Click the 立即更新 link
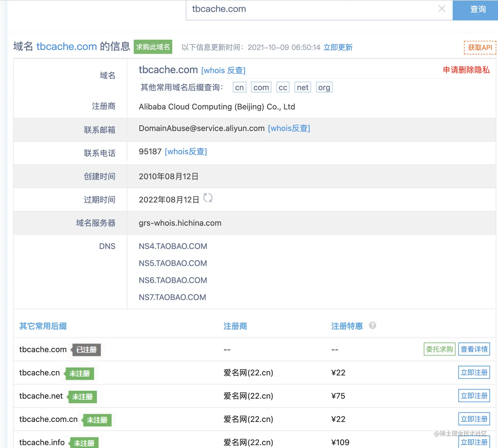Image resolution: width=498 pixels, height=448 pixels. pos(338,47)
